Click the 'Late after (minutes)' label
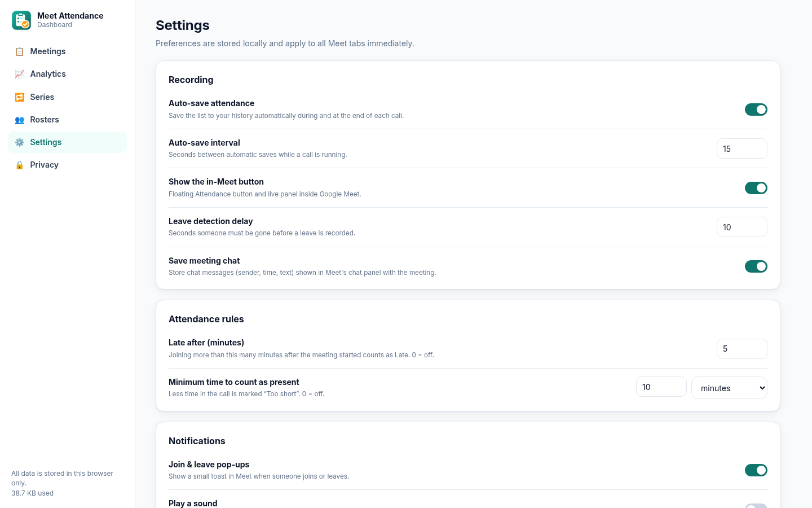Screen dimensions: 812x508 point(206,343)
